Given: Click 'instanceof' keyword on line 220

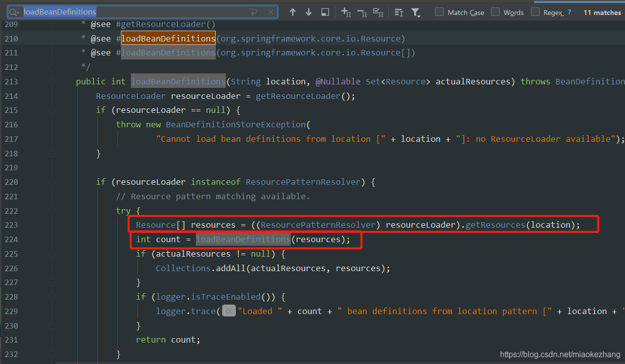Looking at the screenshot, I should 216,182.
